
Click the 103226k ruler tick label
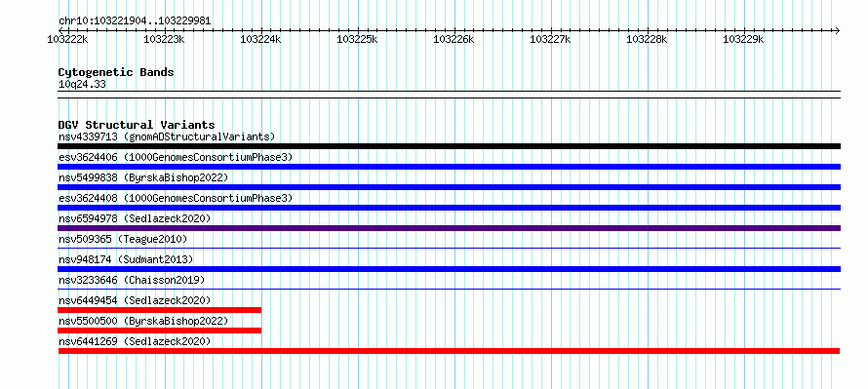[x=454, y=39]
